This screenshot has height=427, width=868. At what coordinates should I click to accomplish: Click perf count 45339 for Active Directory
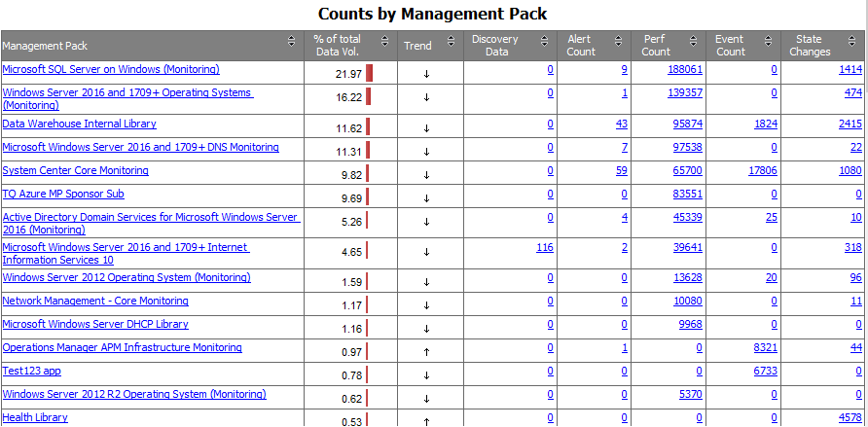click(x=688, y=217)
